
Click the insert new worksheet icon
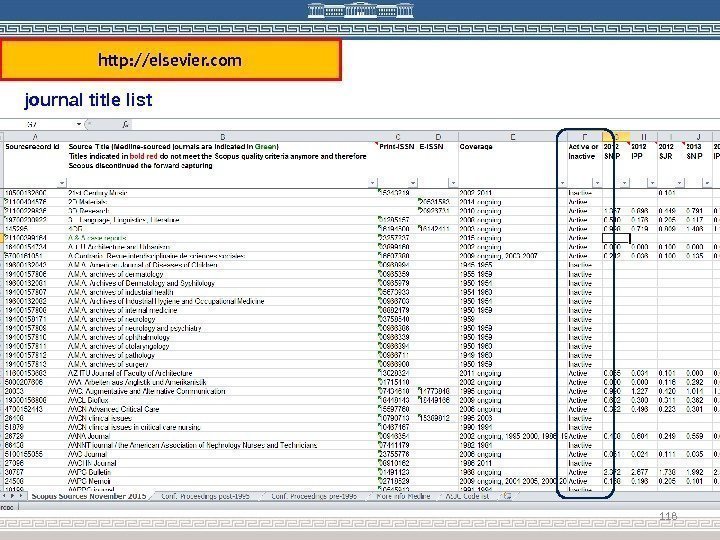pos(507,496)
